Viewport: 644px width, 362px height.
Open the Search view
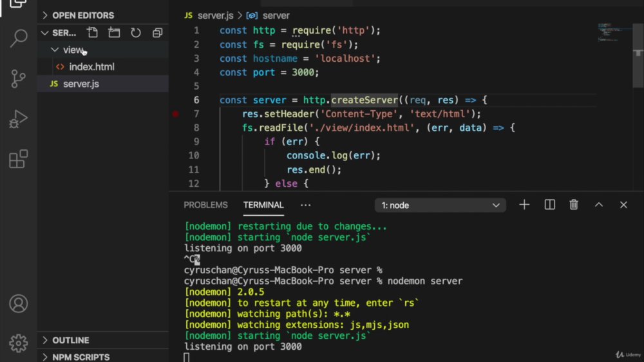19,38
